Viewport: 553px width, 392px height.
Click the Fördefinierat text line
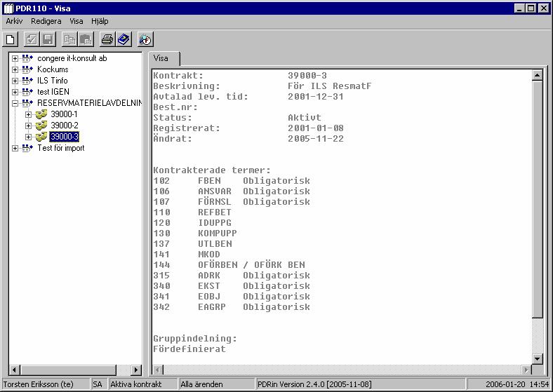189,349
